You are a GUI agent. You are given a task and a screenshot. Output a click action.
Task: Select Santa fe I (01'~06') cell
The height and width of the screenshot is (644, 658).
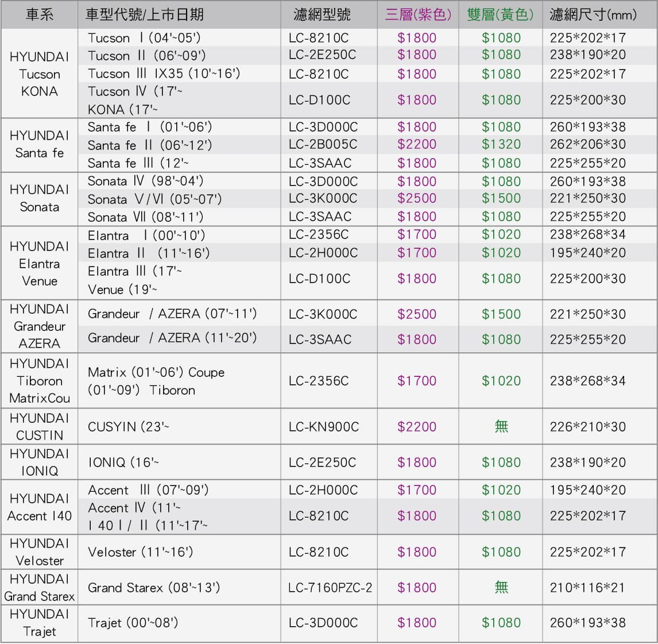click(x=150, y=127)
